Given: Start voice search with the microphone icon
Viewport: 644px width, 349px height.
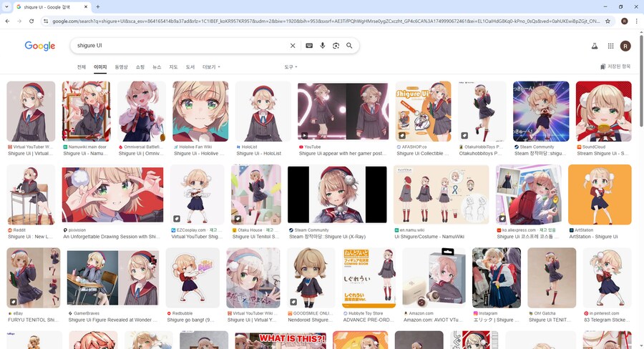Looking at the screenshot, I should [323, 46].
